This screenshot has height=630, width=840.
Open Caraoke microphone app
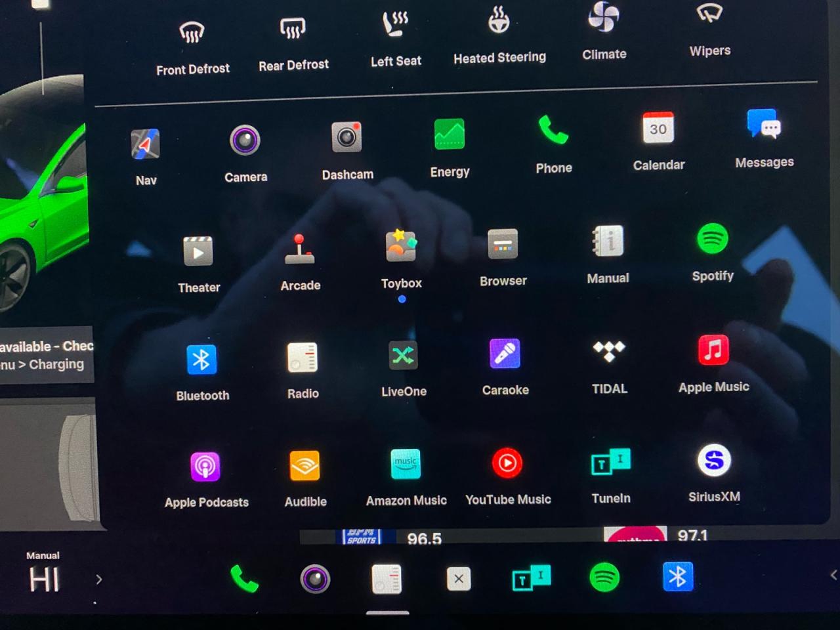pos(505,354)
